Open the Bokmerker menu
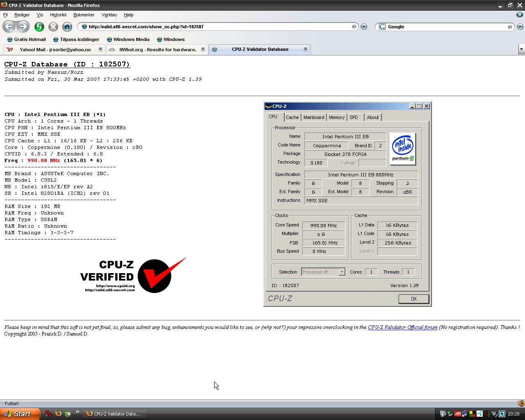Viewport: 525px width, 420px height. [84, 15]
